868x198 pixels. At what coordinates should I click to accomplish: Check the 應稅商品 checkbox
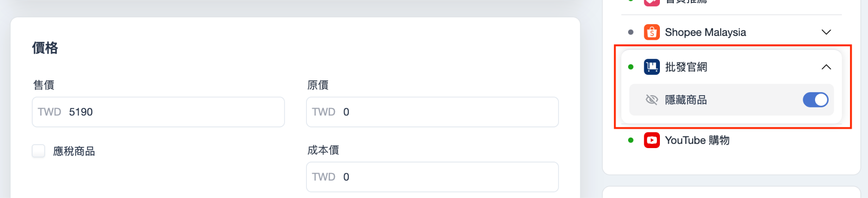(39, 151)
